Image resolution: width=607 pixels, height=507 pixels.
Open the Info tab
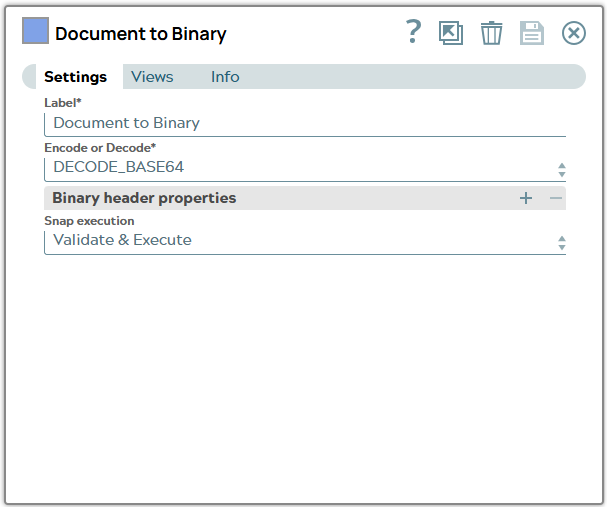[x=225, y=77]
